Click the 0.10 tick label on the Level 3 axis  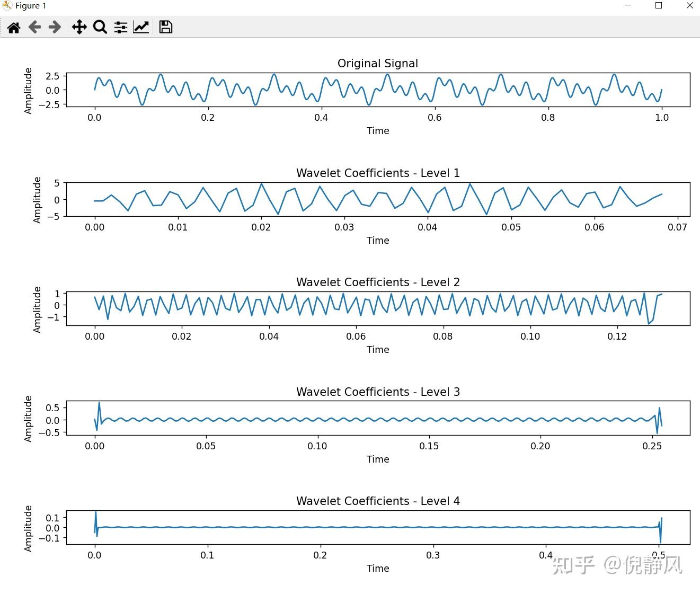tap(317, 446)
